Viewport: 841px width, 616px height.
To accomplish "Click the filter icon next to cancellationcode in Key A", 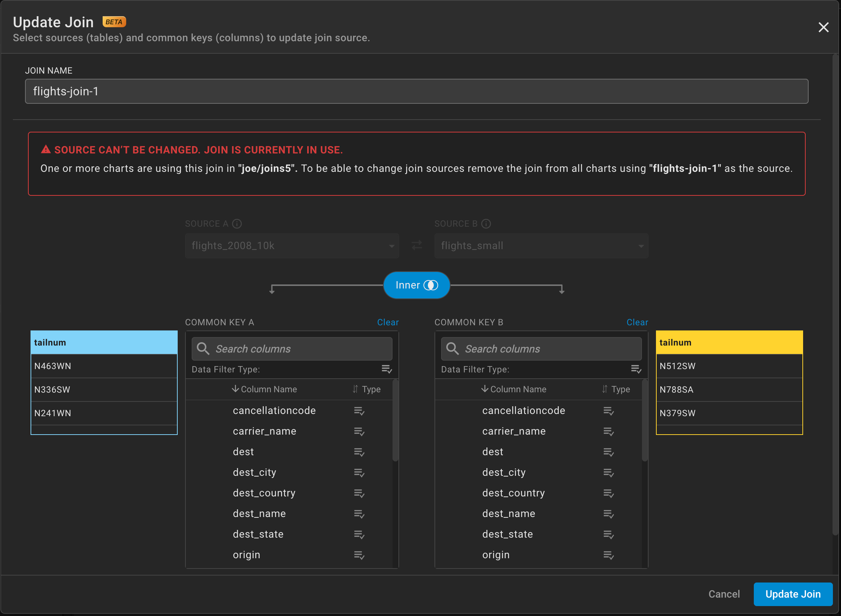I will [x=359, y=411].
